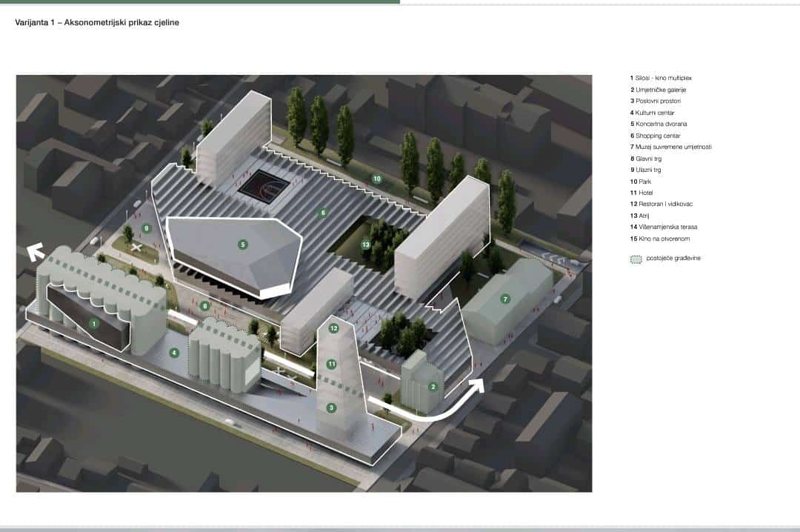
Task: Select marker 3 at the tower base
Action: (332, 408)
